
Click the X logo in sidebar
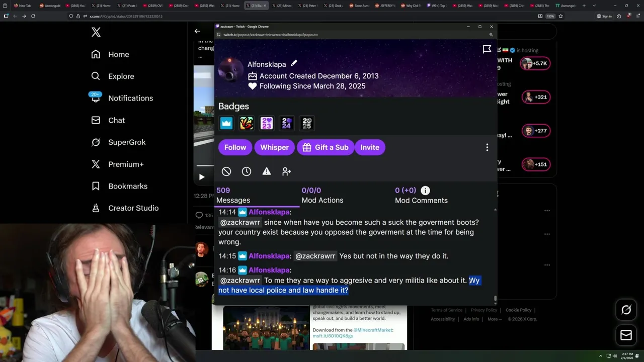point(96,33)
